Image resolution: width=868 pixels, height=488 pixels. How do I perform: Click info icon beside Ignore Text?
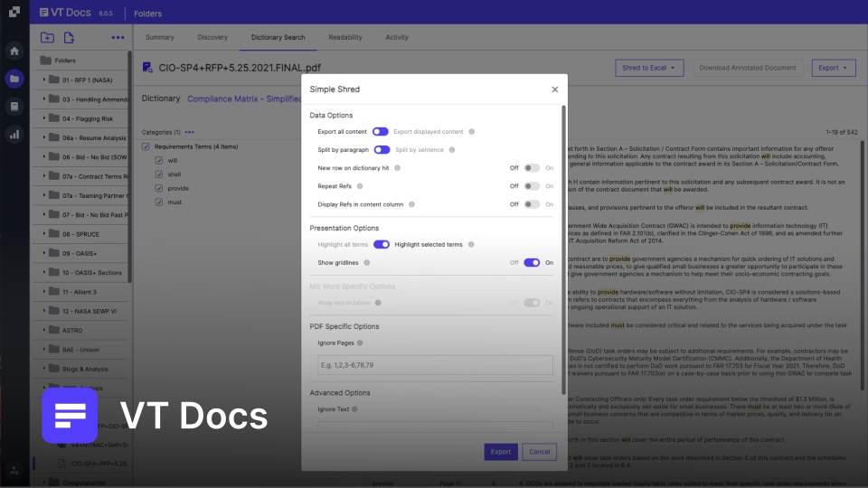coord(354,409)
